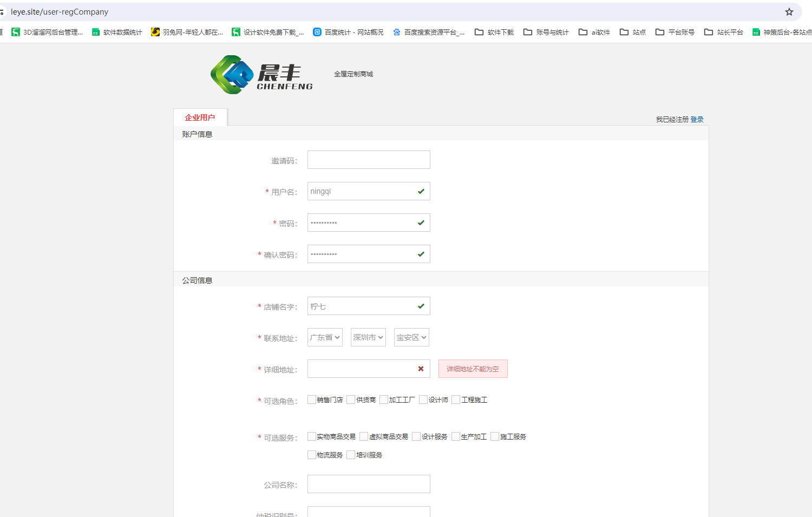Open the 软件数据统计 bookmark
This screenshot has height=517, width=812.
point(117,32)
